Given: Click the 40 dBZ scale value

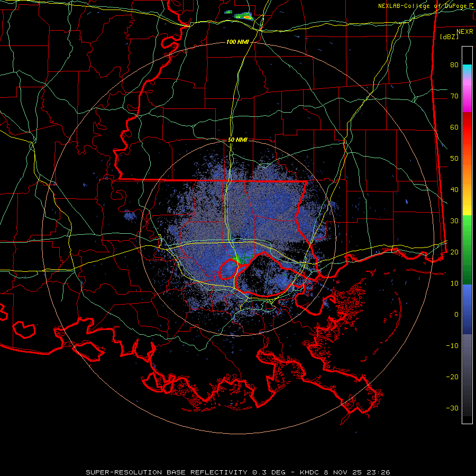Looking at the screenshot, I should pyautogui.click(x=454, y=190).
